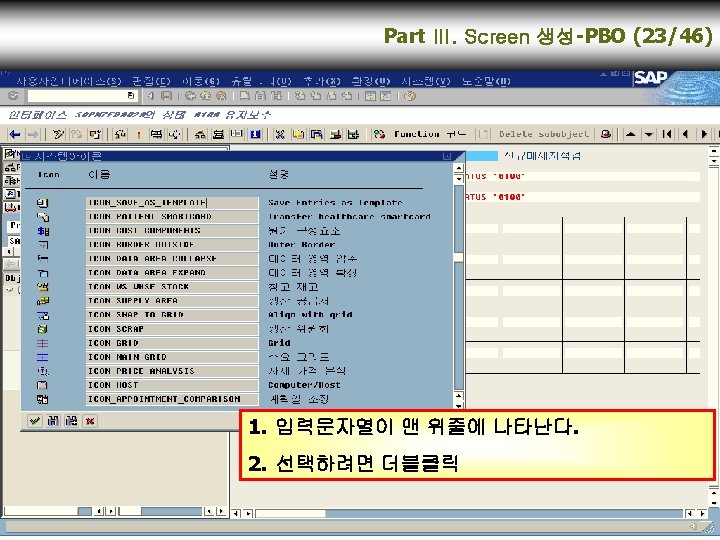Click the Function code toolbar button

420,134
